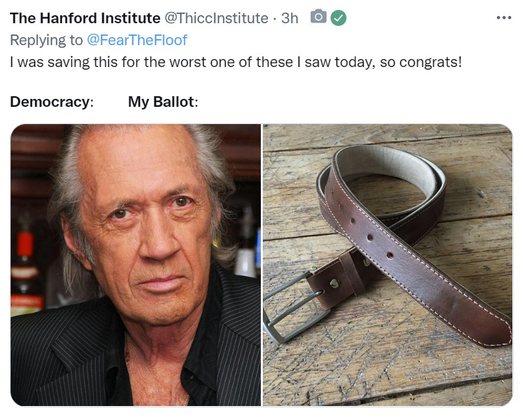This screenshot has height=420, width=523.
Task: Open the three-dot more options menu
Action: coord(504,18)
